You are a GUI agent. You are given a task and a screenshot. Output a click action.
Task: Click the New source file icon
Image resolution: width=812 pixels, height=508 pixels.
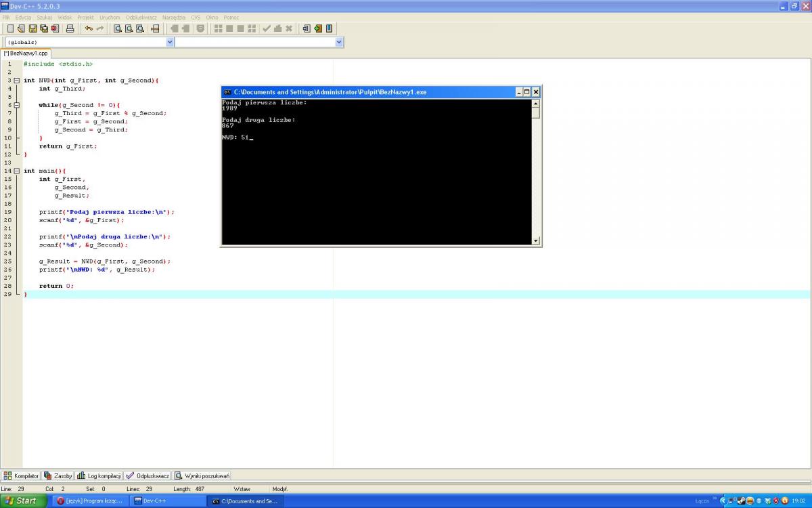point(10,28)
